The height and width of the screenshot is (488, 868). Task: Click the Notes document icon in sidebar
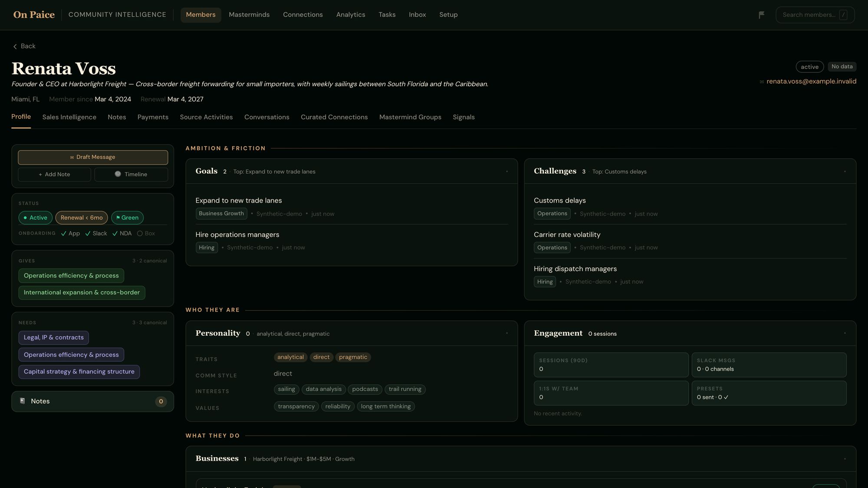tap(22, 401)
